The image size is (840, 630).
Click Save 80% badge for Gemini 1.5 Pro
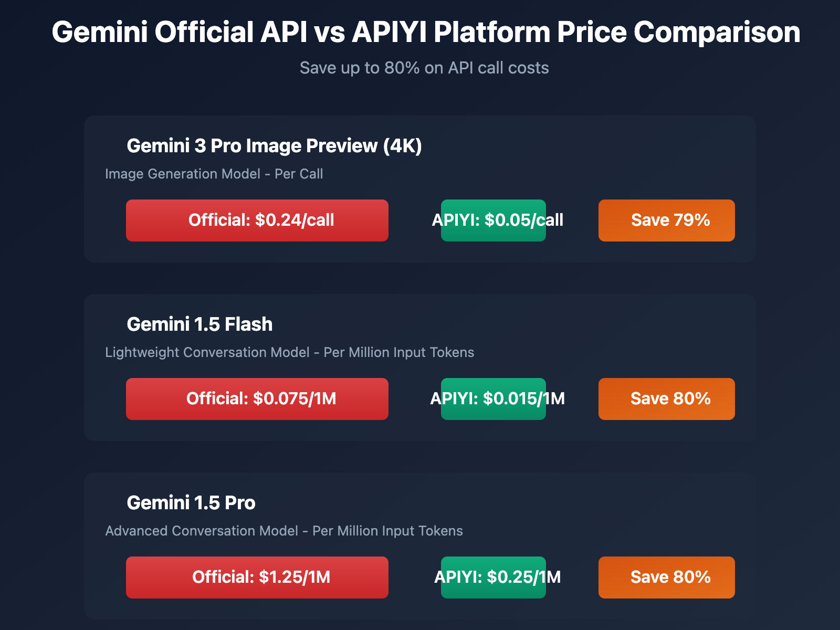point(667,577)
